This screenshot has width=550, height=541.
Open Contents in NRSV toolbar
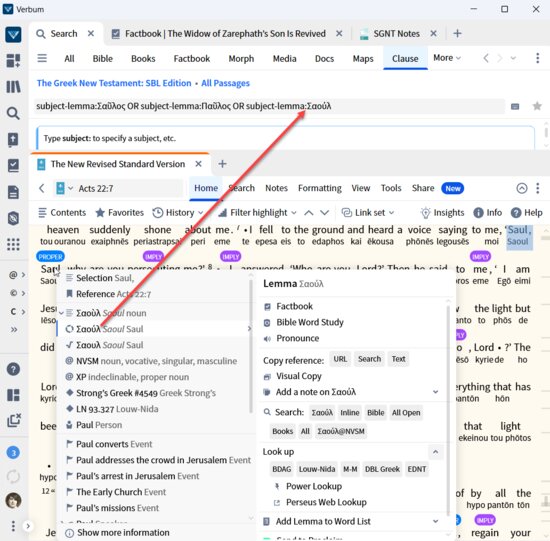(62, 213)
